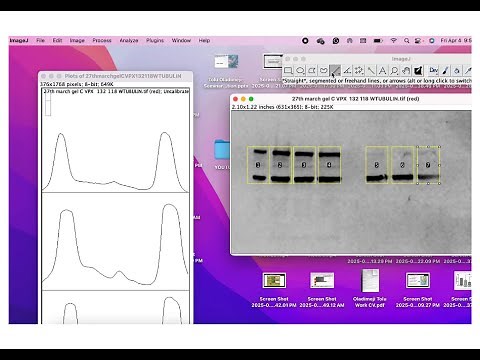Open the Oladimeji Tolu Work CV.pdf file
This screenshot has height=360, width=480.
click(x=370, y=289)
